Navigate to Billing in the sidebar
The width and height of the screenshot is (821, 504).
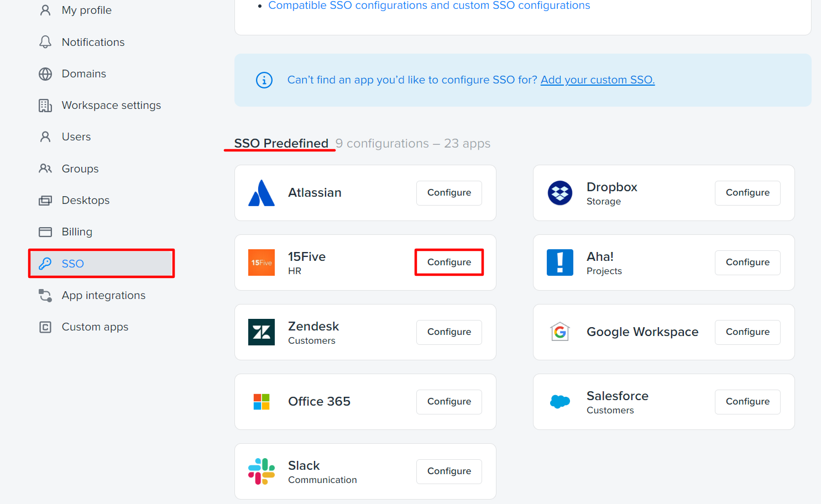coord(77,232)
